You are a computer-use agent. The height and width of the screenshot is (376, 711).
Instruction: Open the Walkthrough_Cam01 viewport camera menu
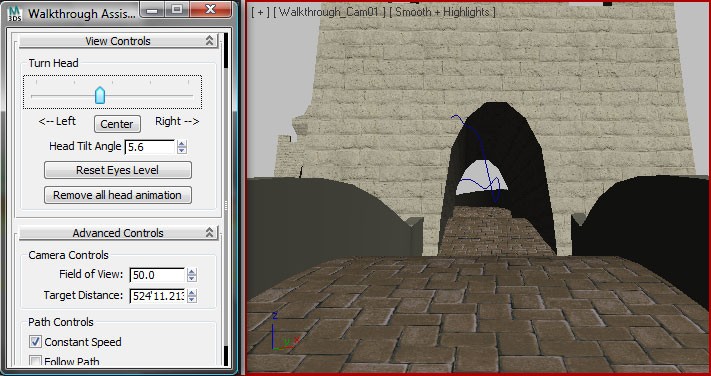tap(330, 12)
